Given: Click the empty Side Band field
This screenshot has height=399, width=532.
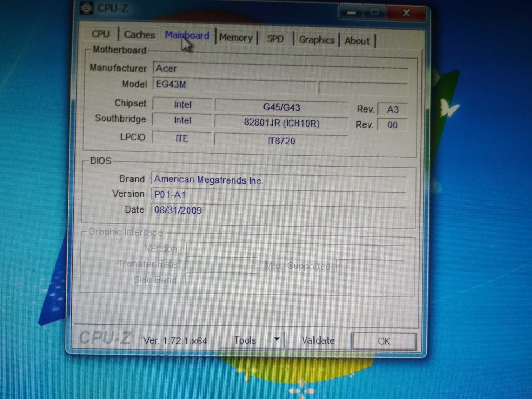Looking at the screenshot, I should [x=222, y=279].
